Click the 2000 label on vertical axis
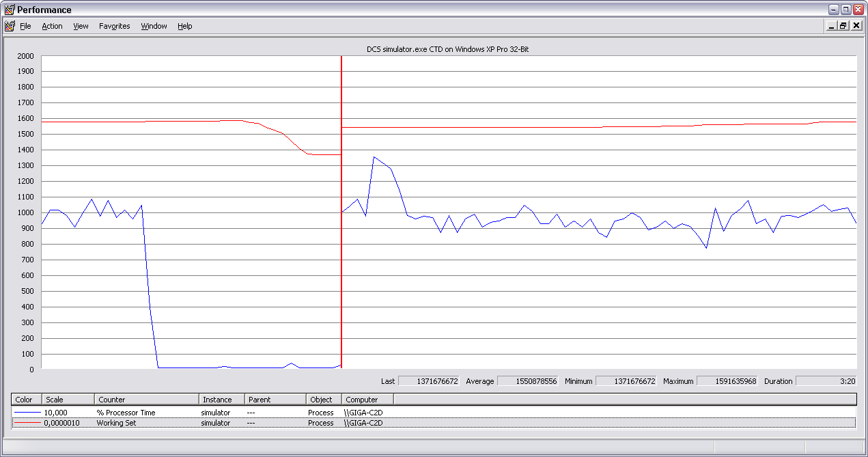 pos(26,55)
